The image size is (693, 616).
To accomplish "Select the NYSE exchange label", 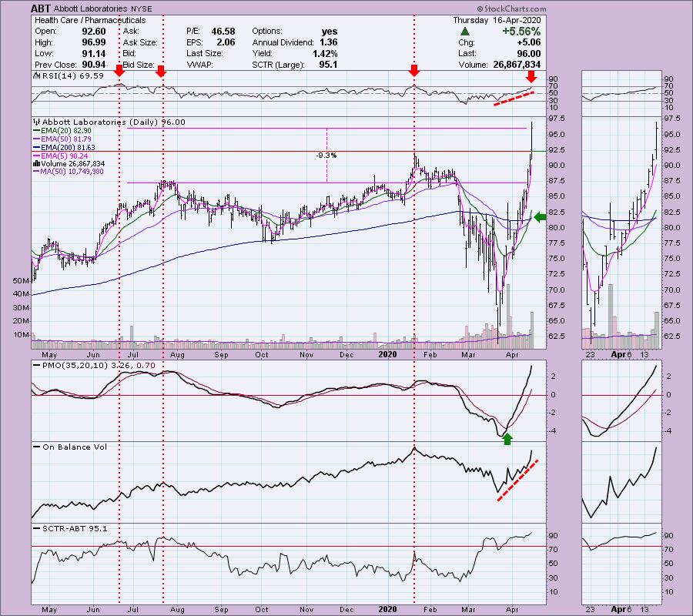I will point(142,8).
